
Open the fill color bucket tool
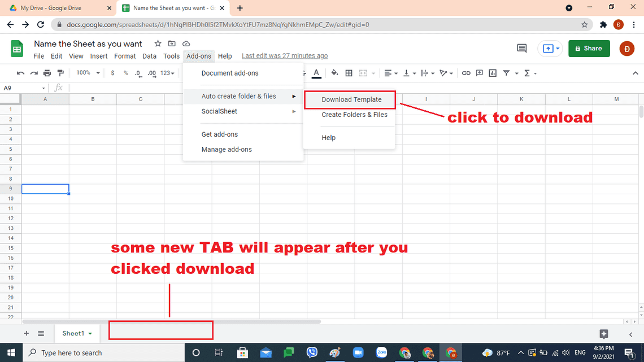coord(334,73)
